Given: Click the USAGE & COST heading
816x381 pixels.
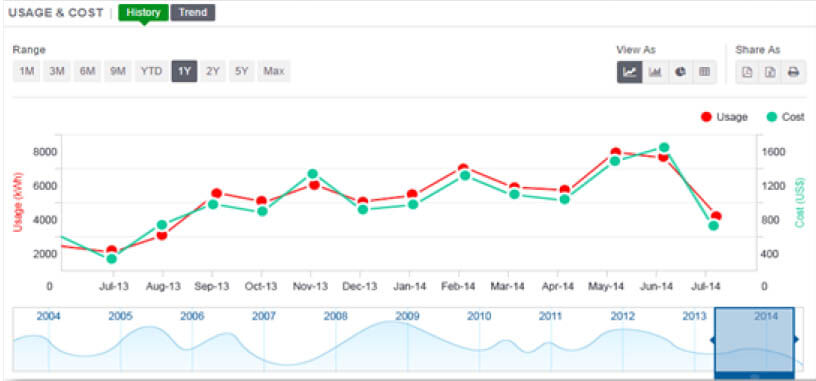Looking at the screenshot, I should (x=56, y=13).
